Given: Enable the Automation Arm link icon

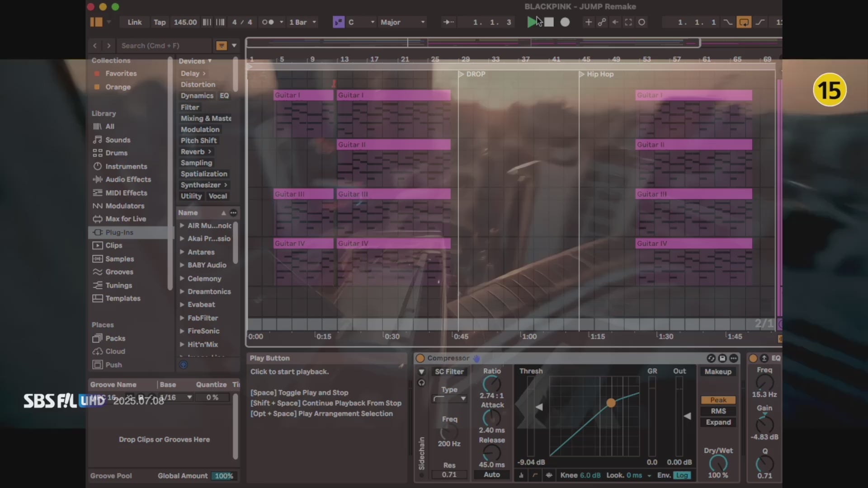Looking at the screenshot, I should tap(602, 22).
